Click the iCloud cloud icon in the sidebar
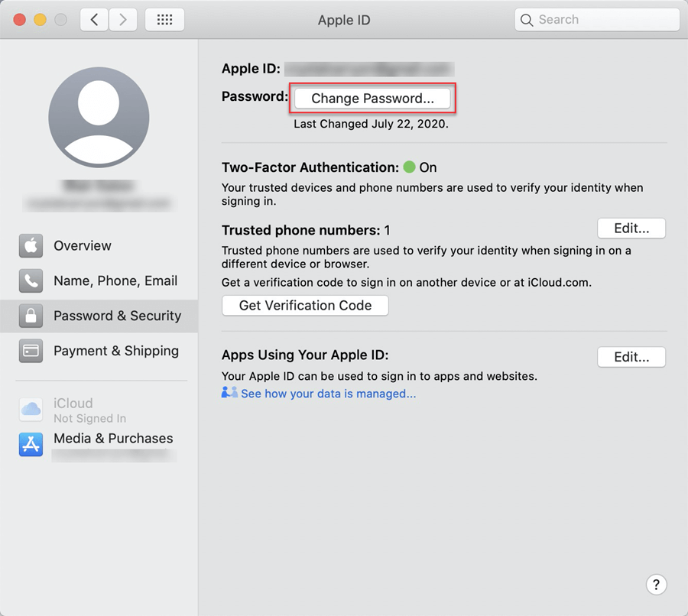 coord(31,410)
